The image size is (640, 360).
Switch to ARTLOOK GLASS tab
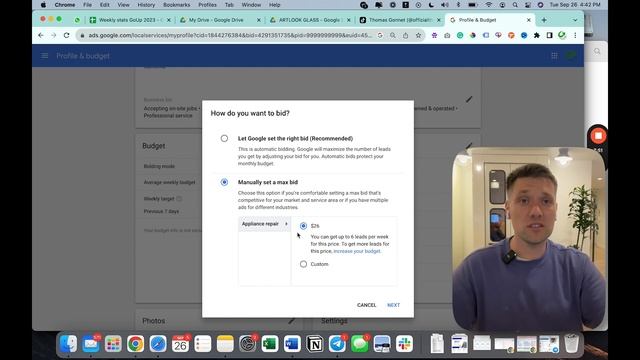[309, 20]
